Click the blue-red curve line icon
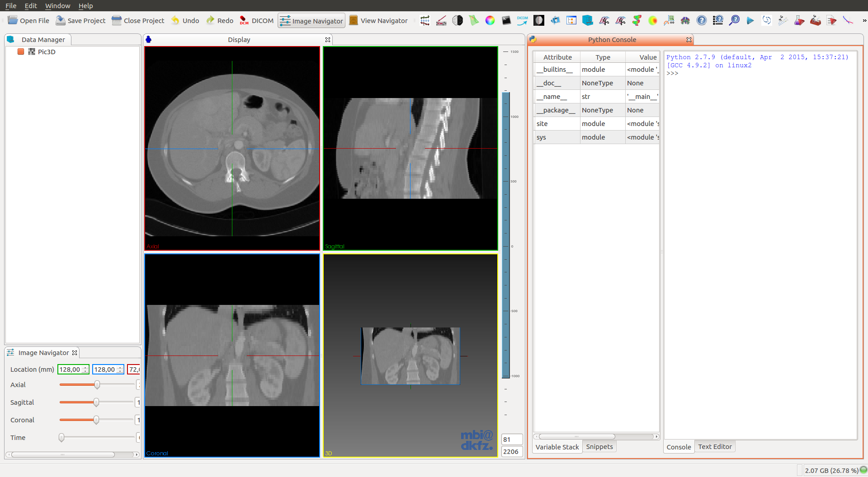 (x=848, y=20)
